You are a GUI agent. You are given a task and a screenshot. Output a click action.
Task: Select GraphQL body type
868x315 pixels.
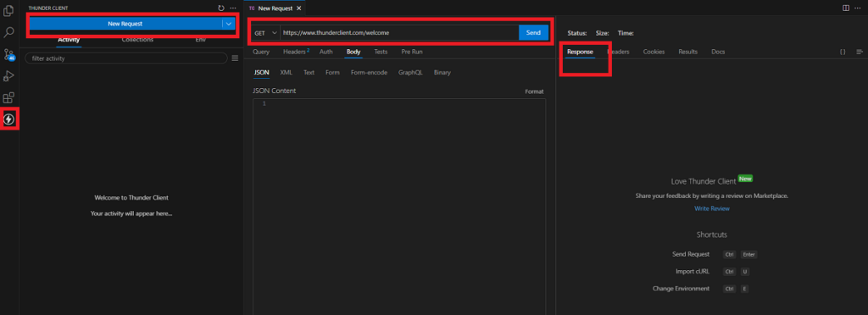[410, 72]
